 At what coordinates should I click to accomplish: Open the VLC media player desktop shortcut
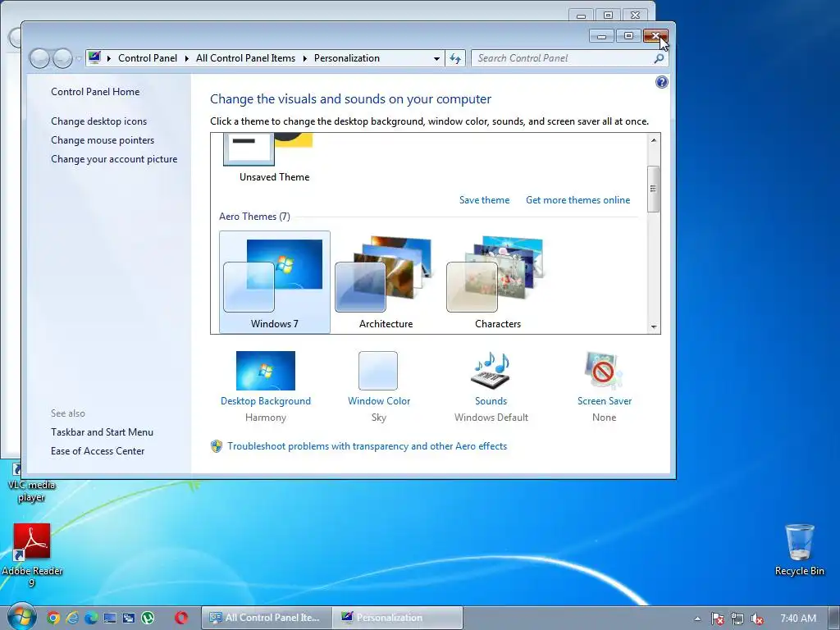coord(31,483)
